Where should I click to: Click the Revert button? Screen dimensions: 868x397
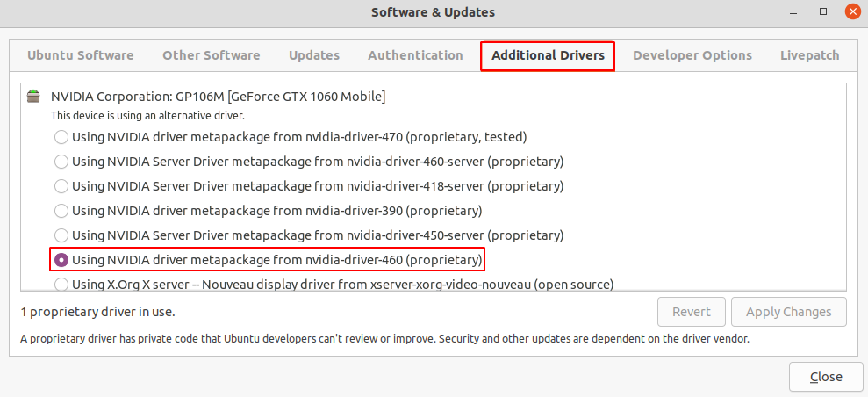pyautogui.click(x=692, y=312)
